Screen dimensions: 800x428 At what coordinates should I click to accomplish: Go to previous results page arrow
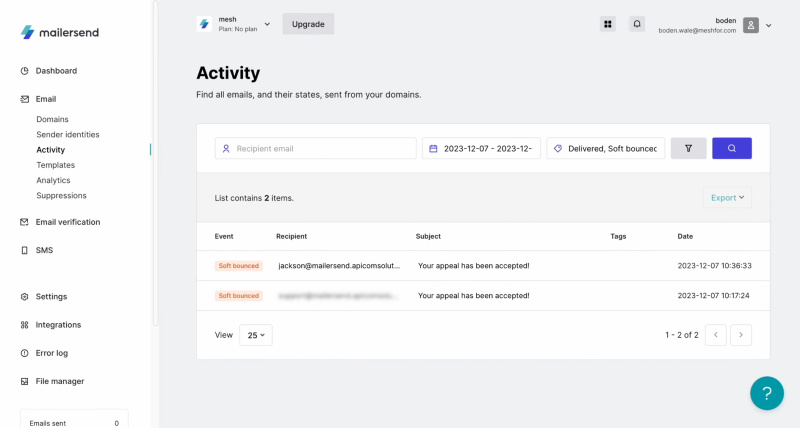[715, 335]
